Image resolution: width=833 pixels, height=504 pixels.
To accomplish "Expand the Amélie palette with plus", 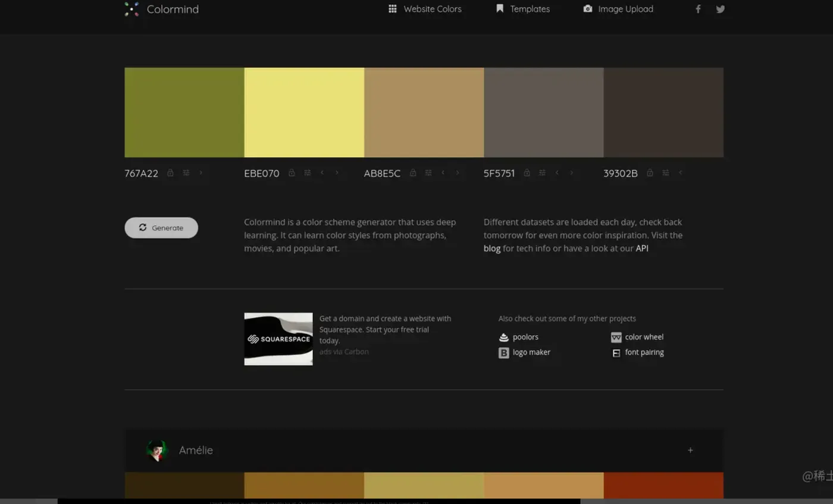I will pos(691,450).
